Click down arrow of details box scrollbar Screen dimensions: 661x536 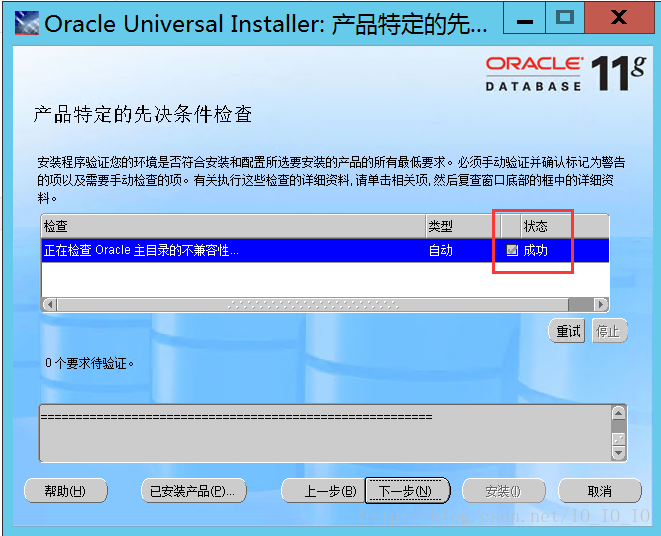pos(618,453)
